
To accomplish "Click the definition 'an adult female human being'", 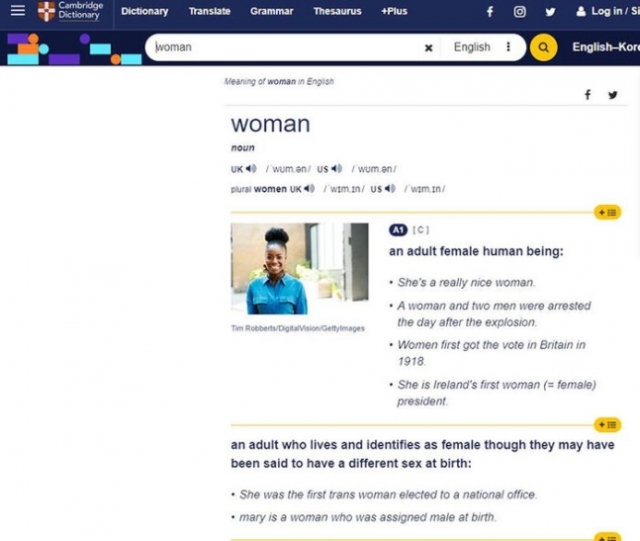I will click(x=476, y=251).
